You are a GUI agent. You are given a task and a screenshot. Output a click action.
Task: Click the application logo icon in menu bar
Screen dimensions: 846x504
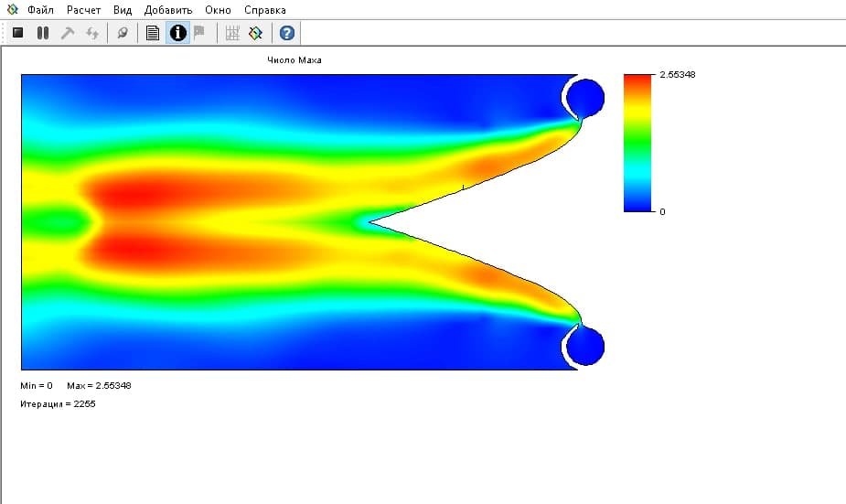(12, 10)
